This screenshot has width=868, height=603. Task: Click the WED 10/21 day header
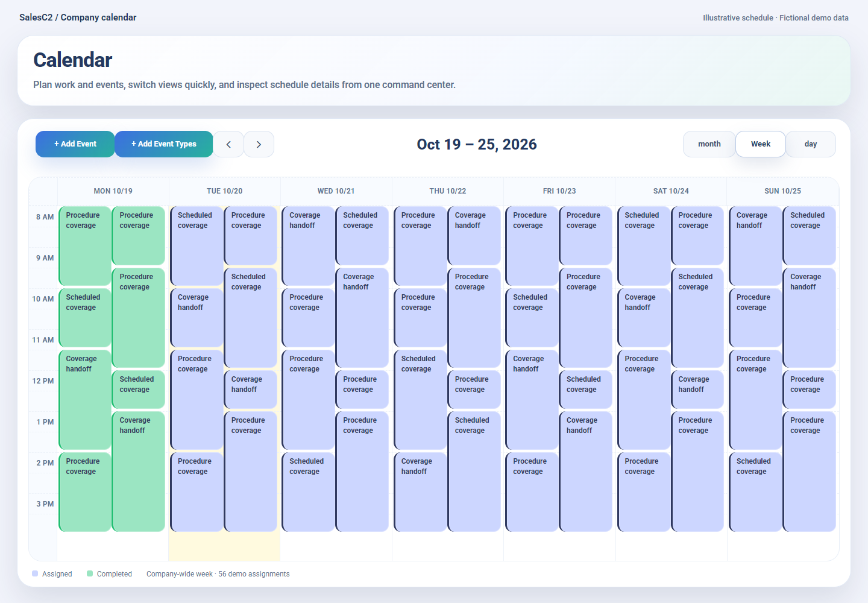[x=336, y=191]
